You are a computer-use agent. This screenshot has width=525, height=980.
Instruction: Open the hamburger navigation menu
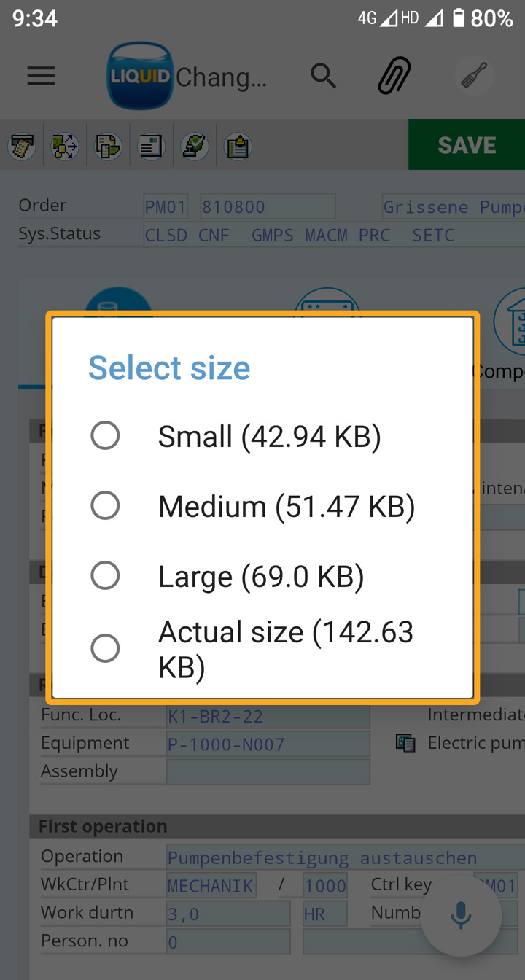(x=41, y=76)
